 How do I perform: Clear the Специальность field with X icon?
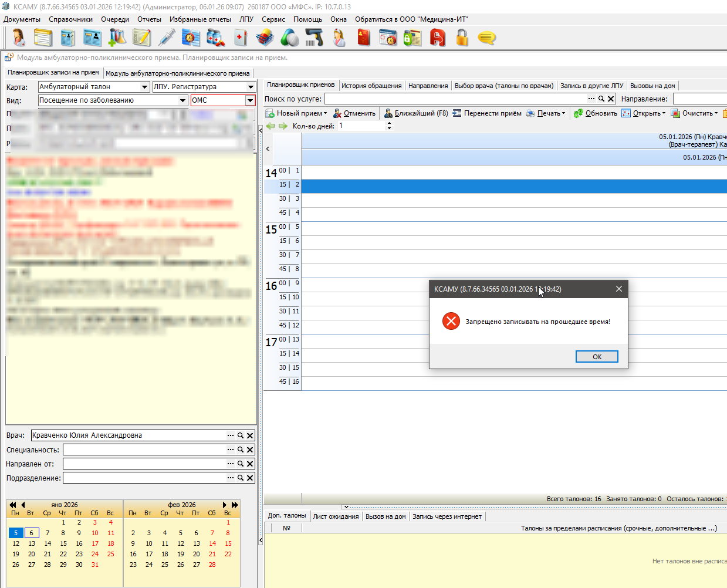250,450
